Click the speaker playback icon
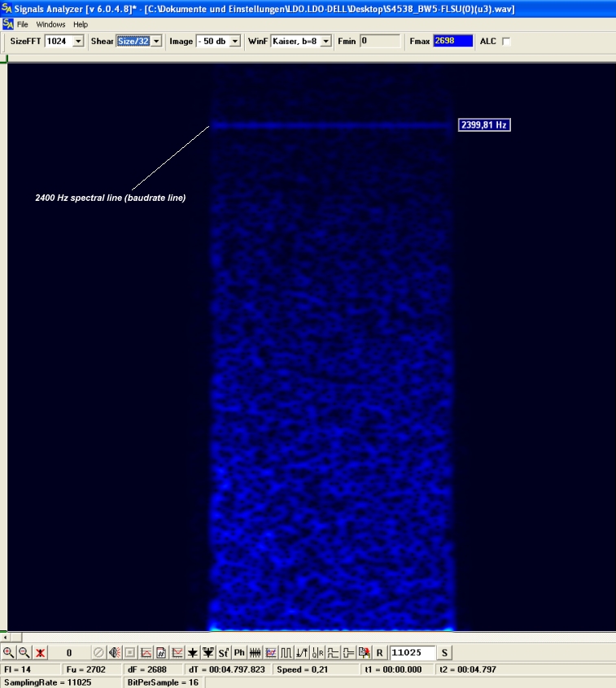Image resolution: width=616 pixels, height=688 pixels. (x=114, y=652)
